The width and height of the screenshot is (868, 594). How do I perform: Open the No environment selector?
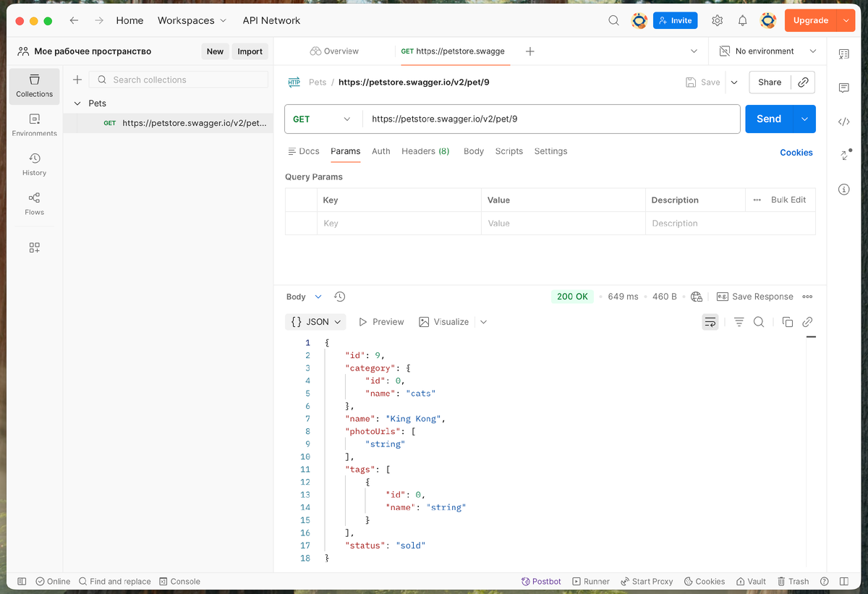click(768, 51)
